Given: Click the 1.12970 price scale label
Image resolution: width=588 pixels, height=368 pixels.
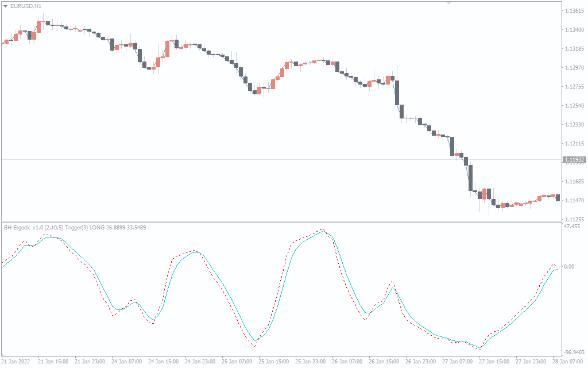Looking at the screenshot, I should click(574, 68).
